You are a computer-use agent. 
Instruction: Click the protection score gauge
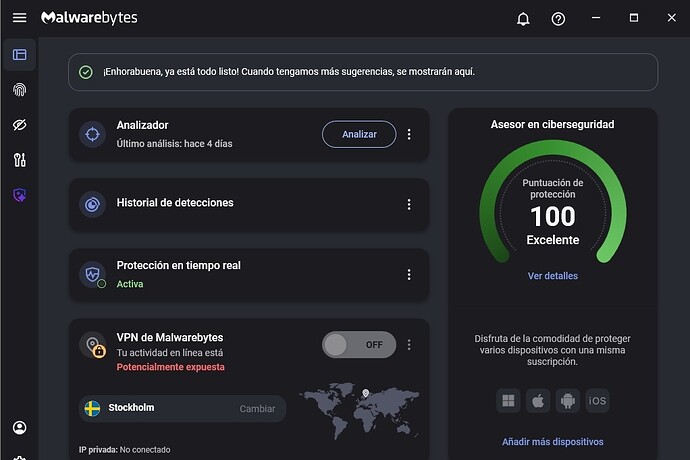coord(553,202)
